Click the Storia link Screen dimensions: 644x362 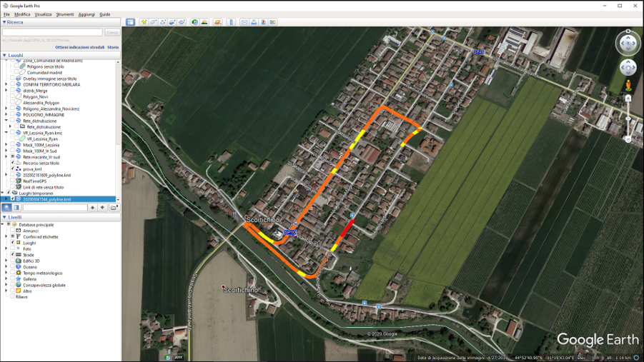113,47
